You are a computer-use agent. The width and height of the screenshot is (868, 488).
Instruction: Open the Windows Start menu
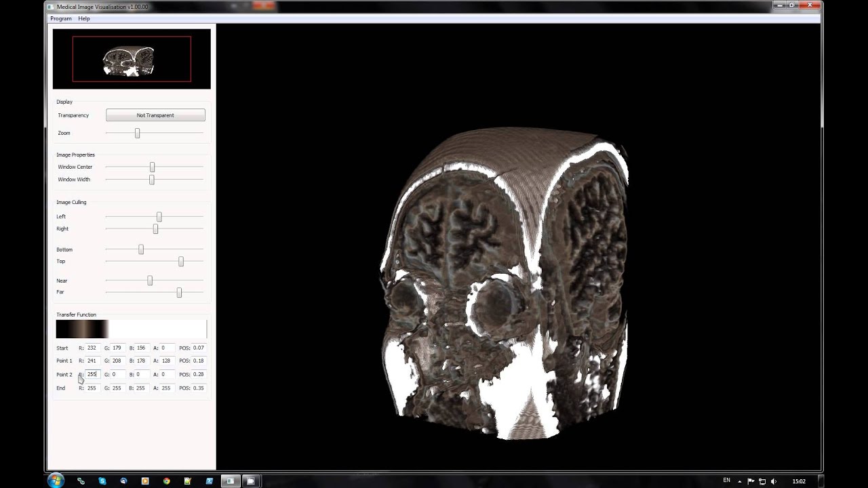[56, 481]
